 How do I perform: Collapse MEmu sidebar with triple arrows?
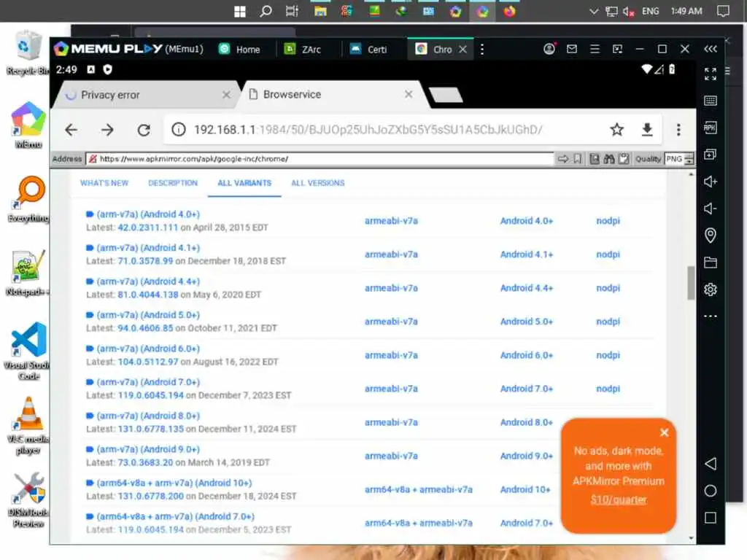coord(711,49)
